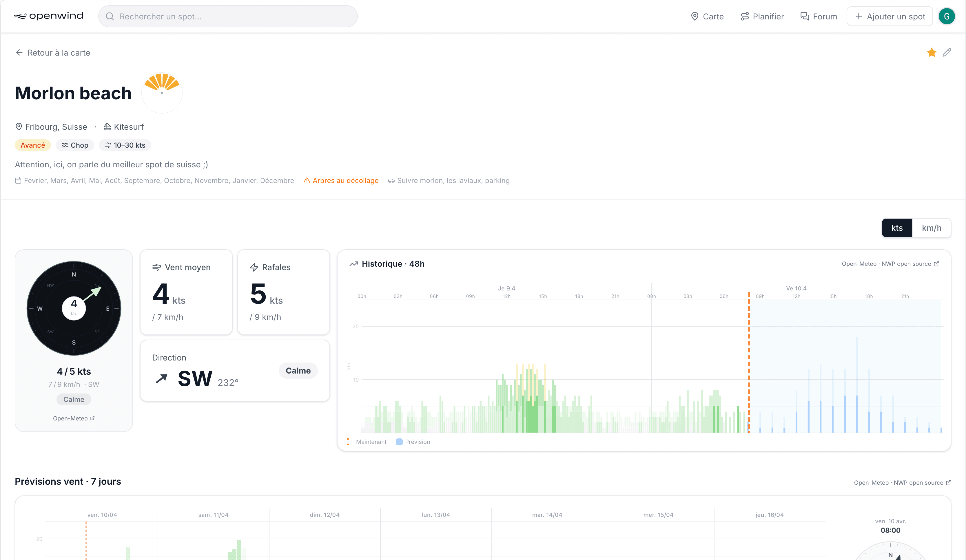Click the calendar icon before the months
Screen dimensions: 966x560
pyautogui.click(x=18, y=180)
